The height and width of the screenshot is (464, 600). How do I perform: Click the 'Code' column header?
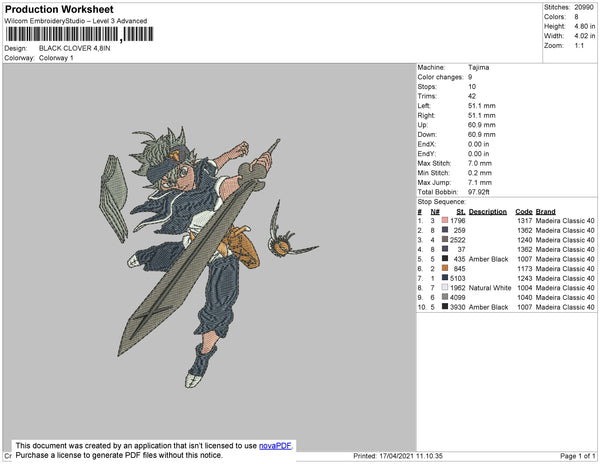tap(523, 212)
